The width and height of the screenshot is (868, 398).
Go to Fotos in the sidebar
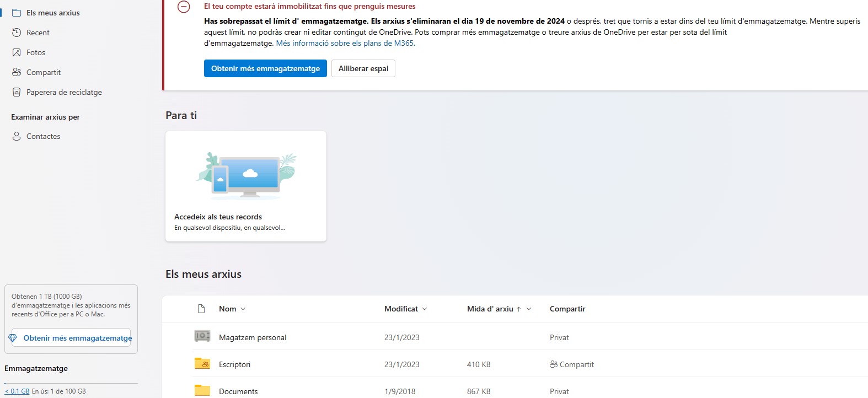(x=36, y=52)
